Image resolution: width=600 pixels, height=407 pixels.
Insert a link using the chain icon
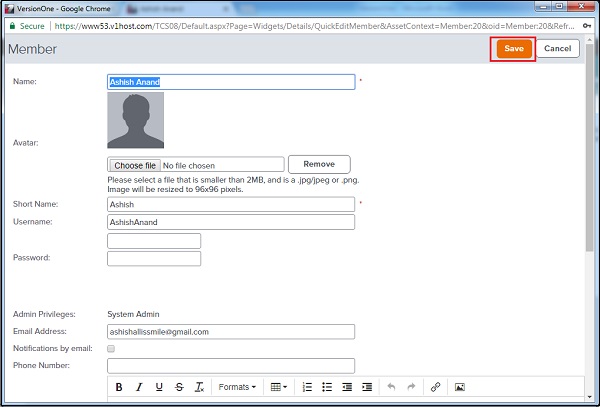434,387
